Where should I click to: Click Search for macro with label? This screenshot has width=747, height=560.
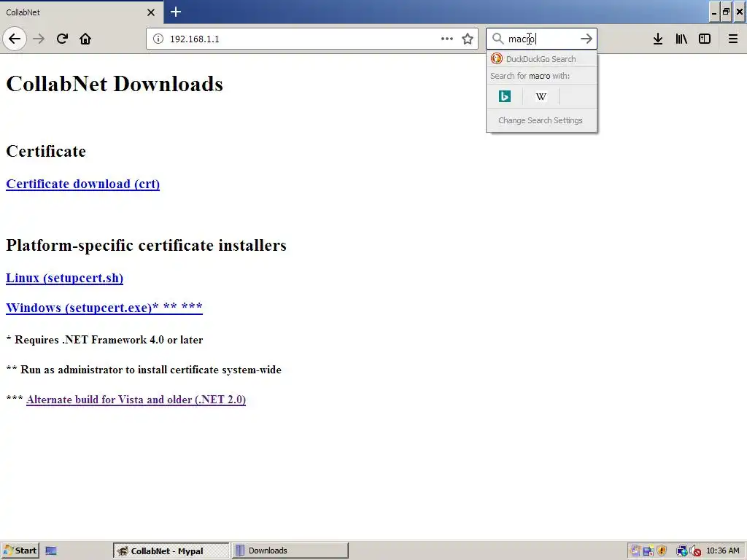click(530, 76)
